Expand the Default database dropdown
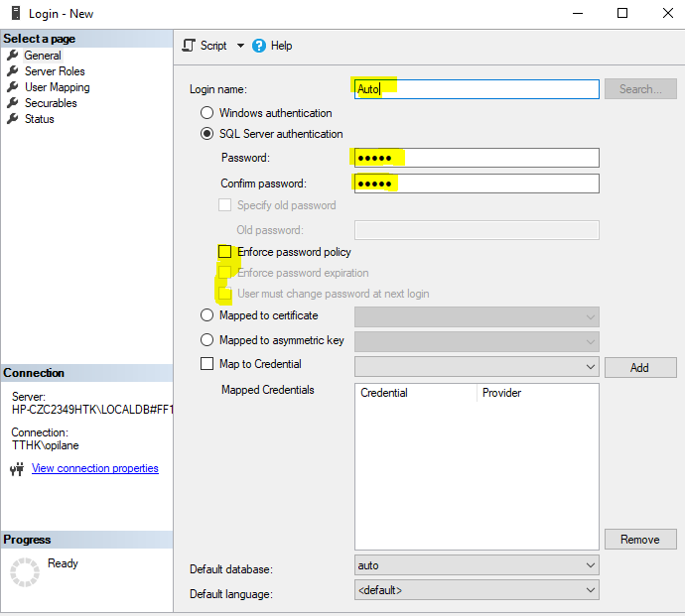The height and width of the screenshot is (616, 685). [591, 565]
